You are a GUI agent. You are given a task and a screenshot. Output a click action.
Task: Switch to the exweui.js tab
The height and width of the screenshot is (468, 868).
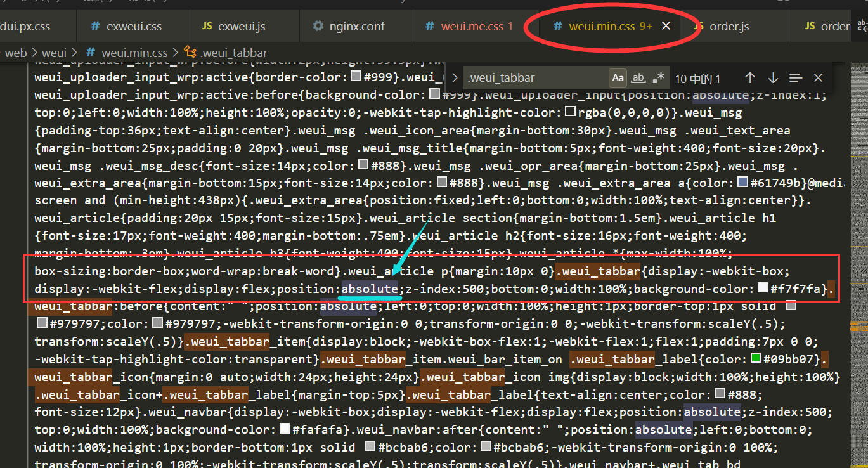click(242, 27)
